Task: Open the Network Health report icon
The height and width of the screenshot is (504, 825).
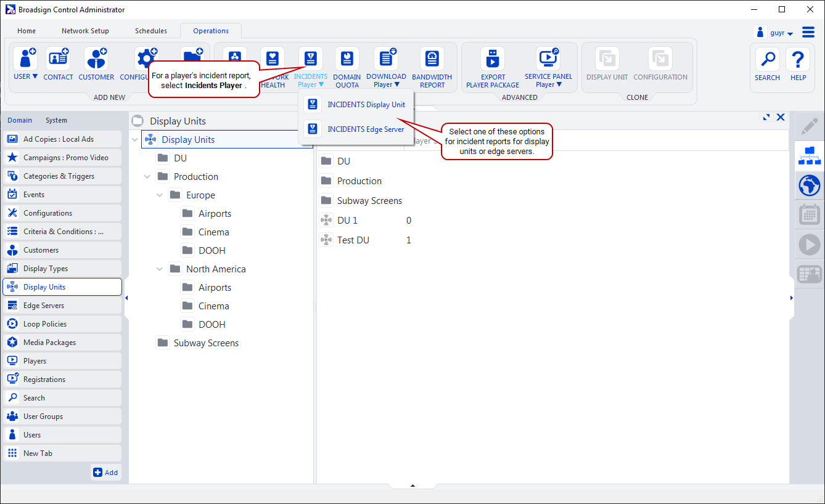Action: coord(273,59)
